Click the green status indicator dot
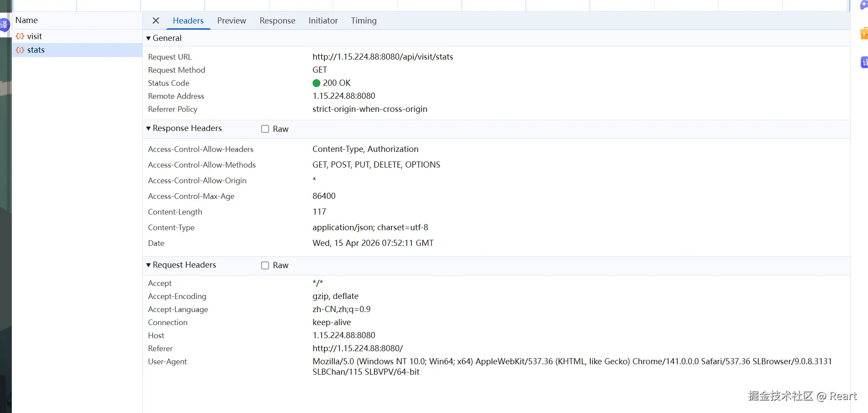The width and height of the screenshot is (868, 413). pyautogui.click(x=316, y=83)
